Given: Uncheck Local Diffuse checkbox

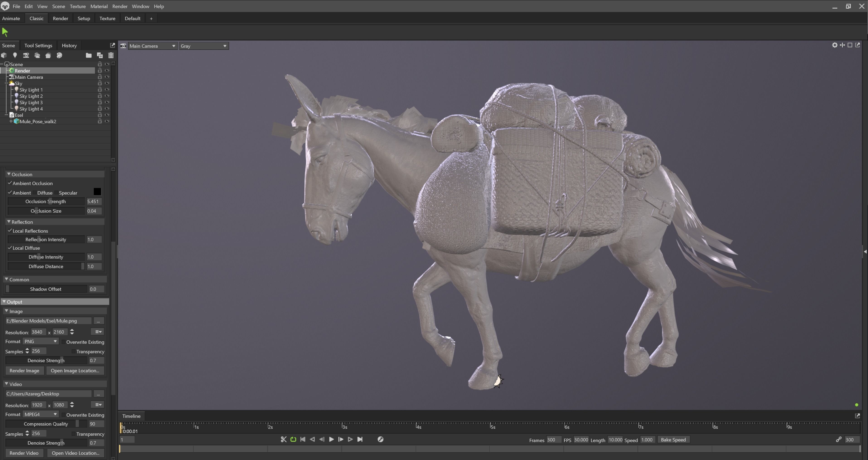Looking at the screenshot, I should 10,248.
